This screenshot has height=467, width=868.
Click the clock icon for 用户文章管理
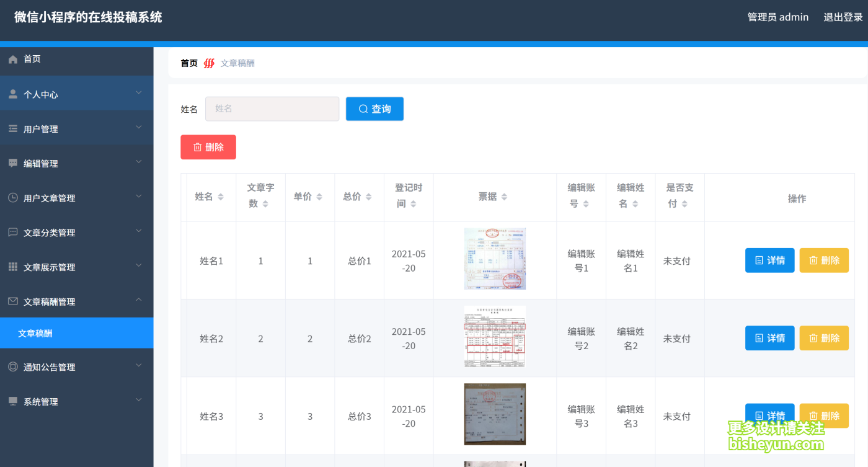[13, 198]
